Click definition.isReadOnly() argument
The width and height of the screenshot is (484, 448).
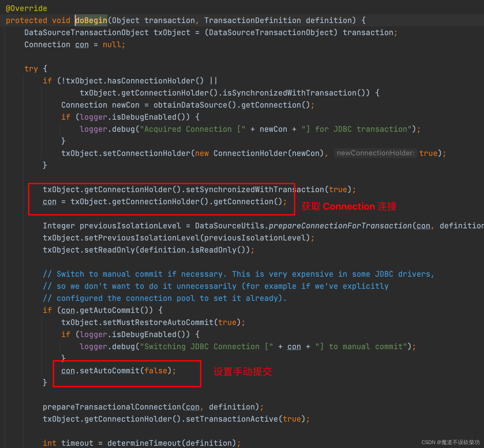coord(193,250)
